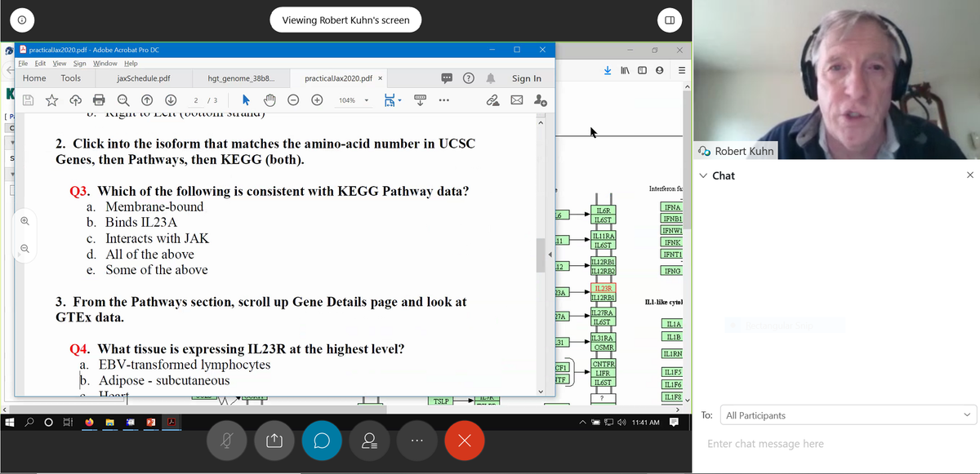
Task: Click the browser downloads arrow icon
Action: (x=608, y=70)
